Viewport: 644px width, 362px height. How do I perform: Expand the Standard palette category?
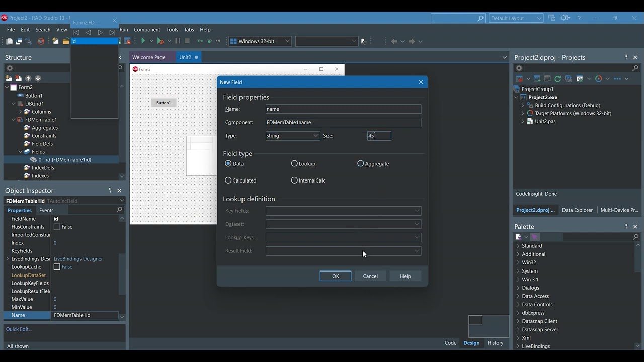518,246
